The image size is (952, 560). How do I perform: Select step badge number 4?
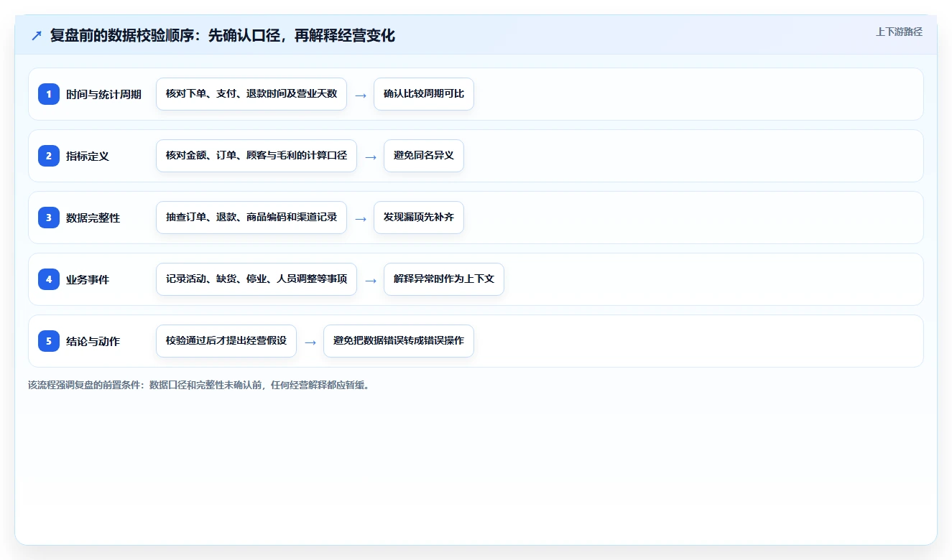pyautogui.click(x=49, y=279)
